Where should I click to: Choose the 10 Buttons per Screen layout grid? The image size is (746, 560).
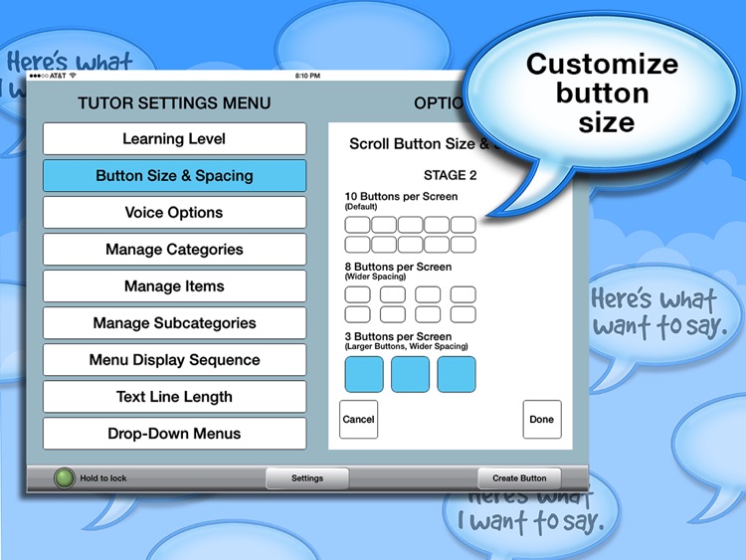pyautogui.click(x=410, y=235)
